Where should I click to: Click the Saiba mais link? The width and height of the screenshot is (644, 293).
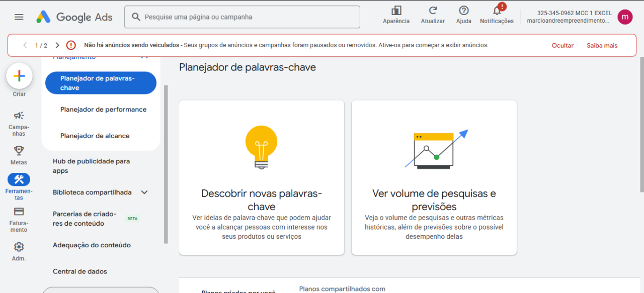coord(602,45)
